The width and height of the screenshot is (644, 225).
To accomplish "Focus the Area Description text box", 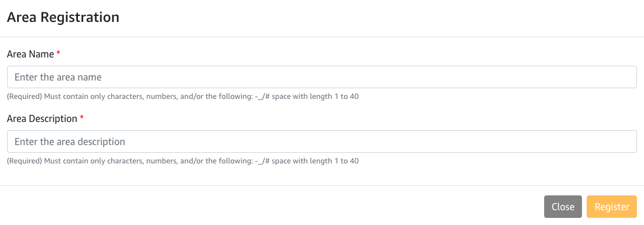I will tap(322, 142).
